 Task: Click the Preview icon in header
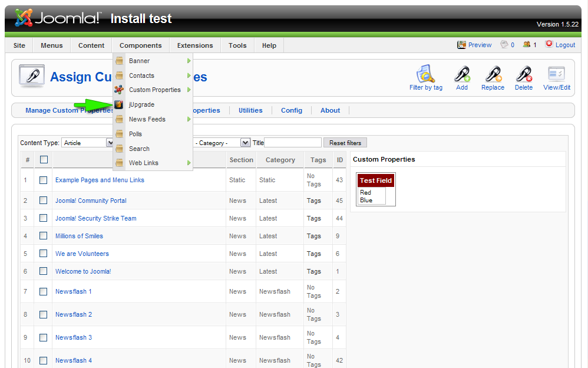461,45
